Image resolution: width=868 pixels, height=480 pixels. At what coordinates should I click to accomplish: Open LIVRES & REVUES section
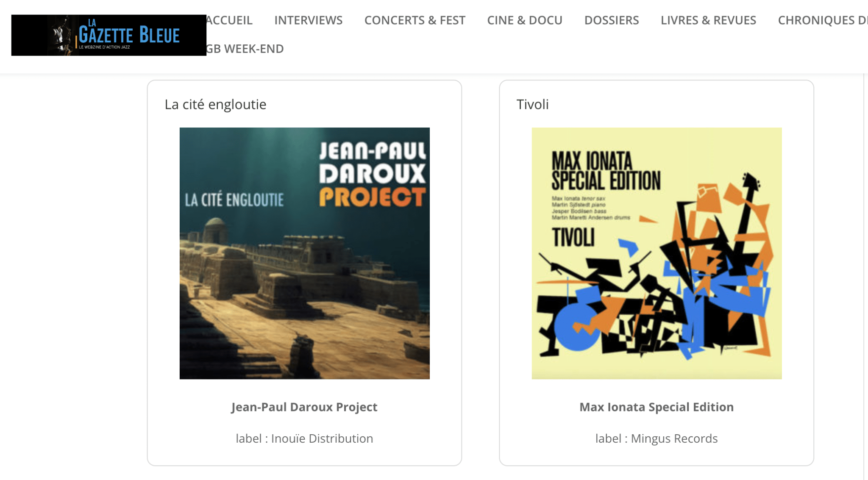tap(708, 20)
